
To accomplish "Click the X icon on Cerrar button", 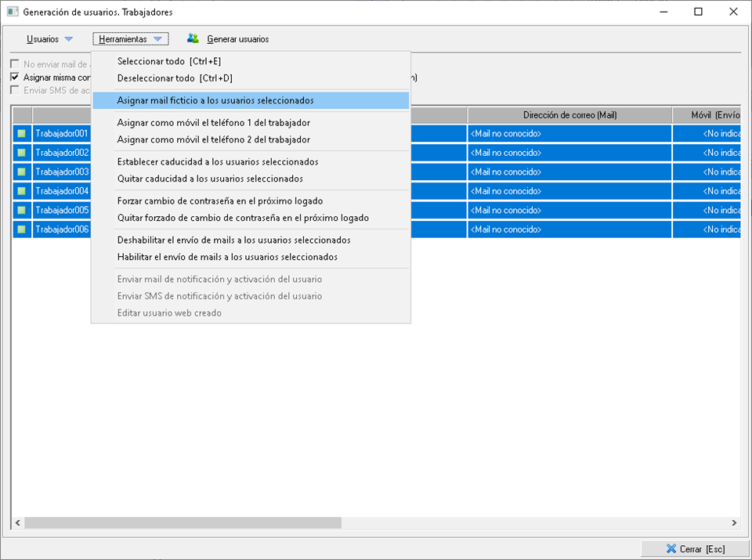I will click(x=671, y=549).
